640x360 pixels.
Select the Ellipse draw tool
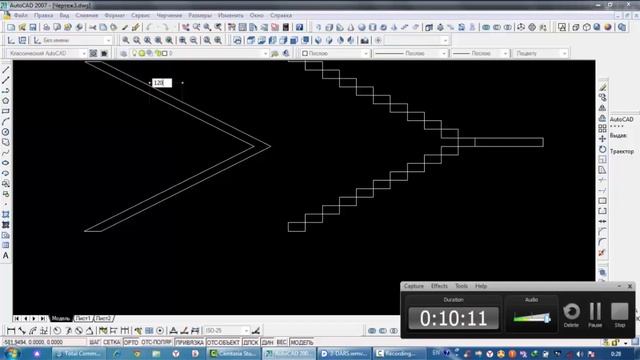tap(6, 163)
